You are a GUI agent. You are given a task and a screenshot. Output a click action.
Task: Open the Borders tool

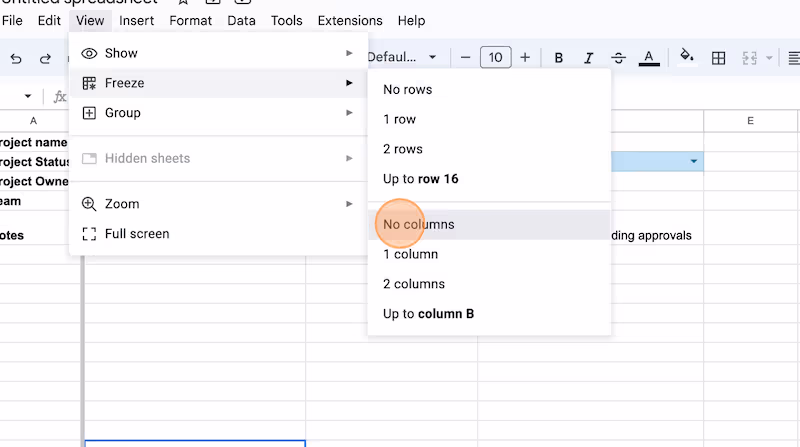tap(718, 58)
